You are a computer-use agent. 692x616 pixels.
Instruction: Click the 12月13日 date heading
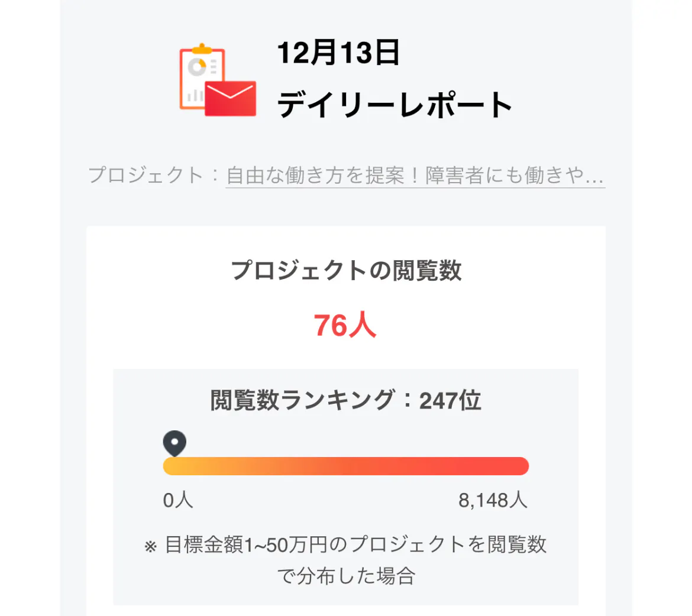click(x=338, y=53)
